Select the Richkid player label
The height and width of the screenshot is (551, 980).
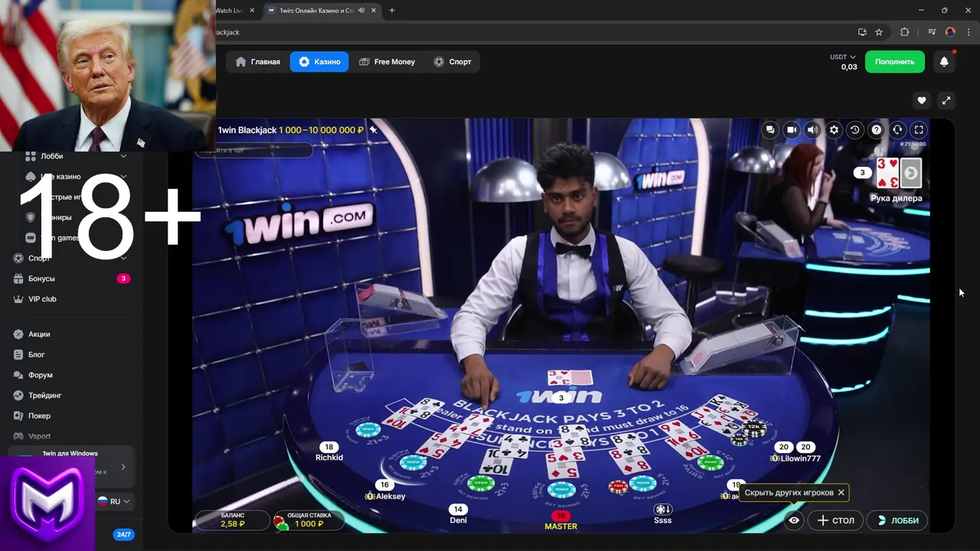click(329, 458)
